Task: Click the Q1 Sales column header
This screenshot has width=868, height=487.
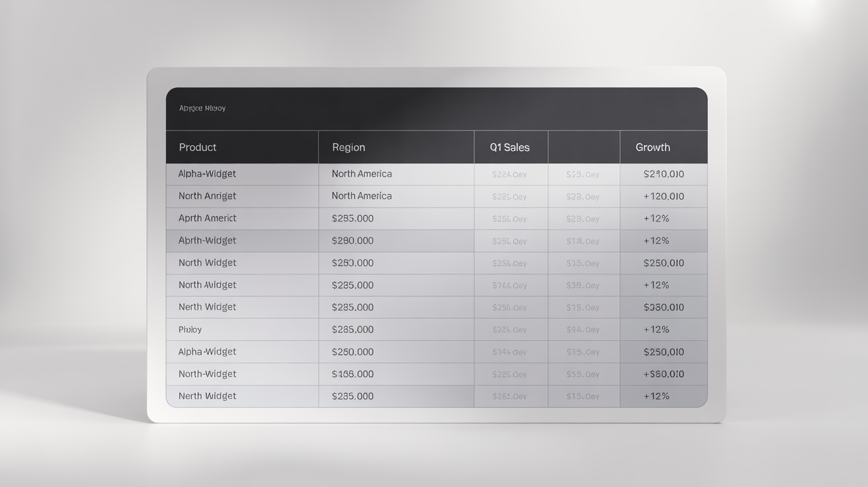Action: pyautogui.click(x=509, y=147)
